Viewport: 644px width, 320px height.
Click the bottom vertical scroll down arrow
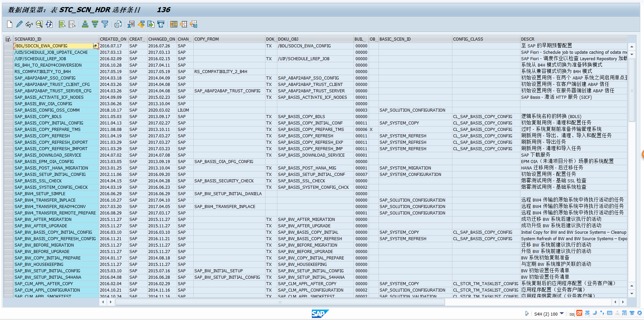pyautogui.click(x=632, y=293)
